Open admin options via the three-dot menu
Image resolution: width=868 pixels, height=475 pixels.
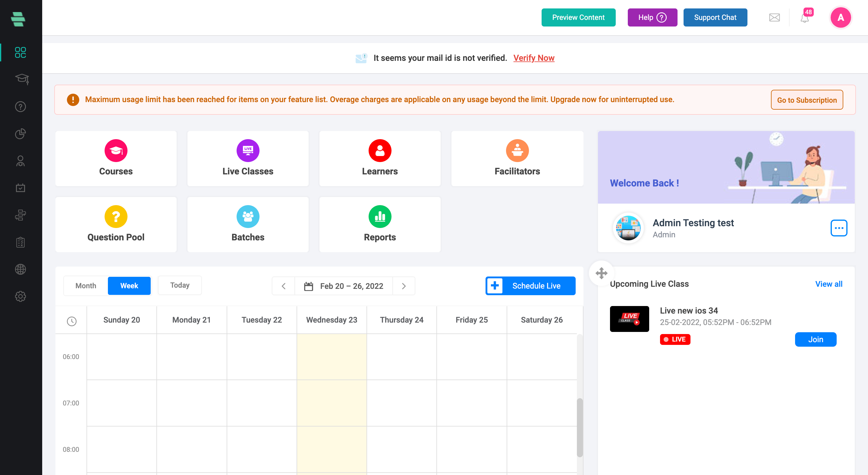click(x=839, y=228)
